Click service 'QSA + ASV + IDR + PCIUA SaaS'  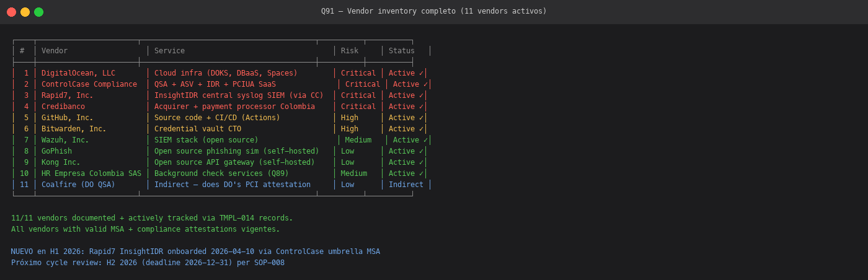(215, 84)
